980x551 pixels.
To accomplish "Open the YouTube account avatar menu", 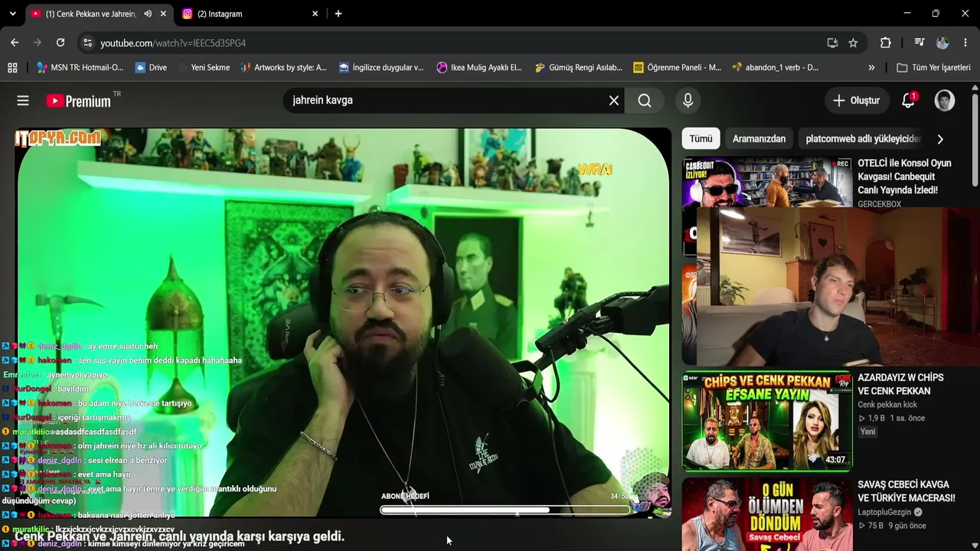I will pos(945,100).
